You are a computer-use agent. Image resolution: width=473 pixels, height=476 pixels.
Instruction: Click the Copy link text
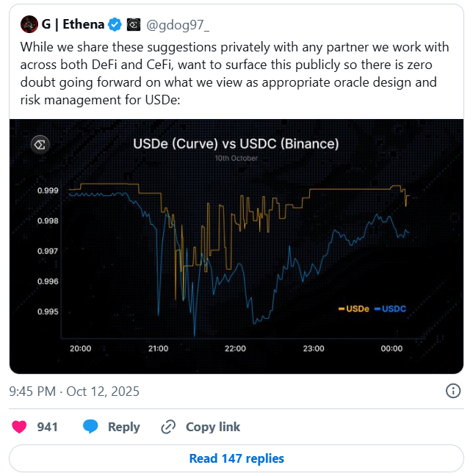213,426
